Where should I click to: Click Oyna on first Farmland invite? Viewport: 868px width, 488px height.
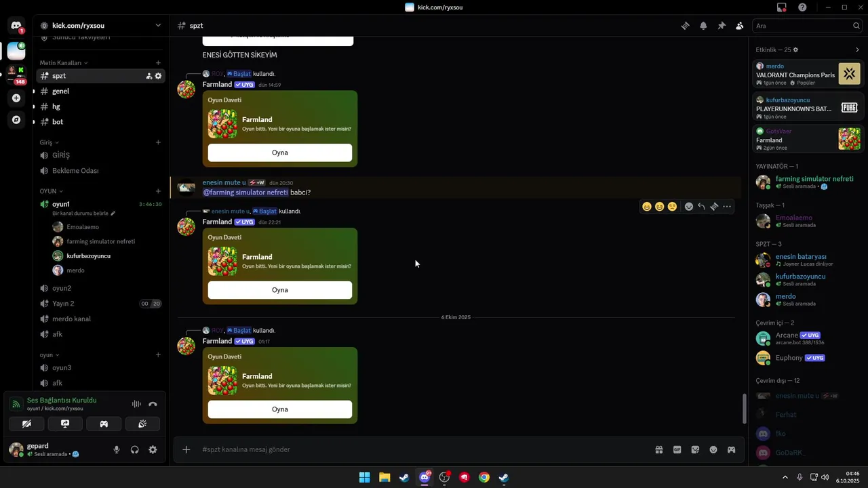[280, 152]
